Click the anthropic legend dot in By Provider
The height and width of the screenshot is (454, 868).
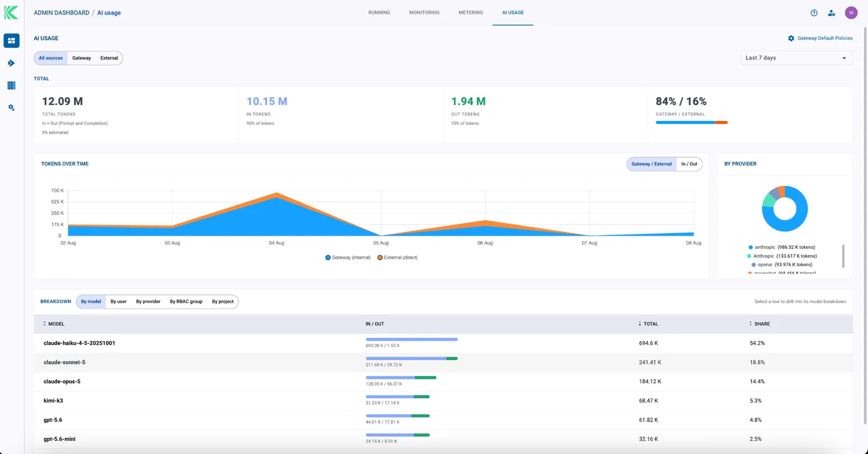pyautogui.click(x=751, y=247)
